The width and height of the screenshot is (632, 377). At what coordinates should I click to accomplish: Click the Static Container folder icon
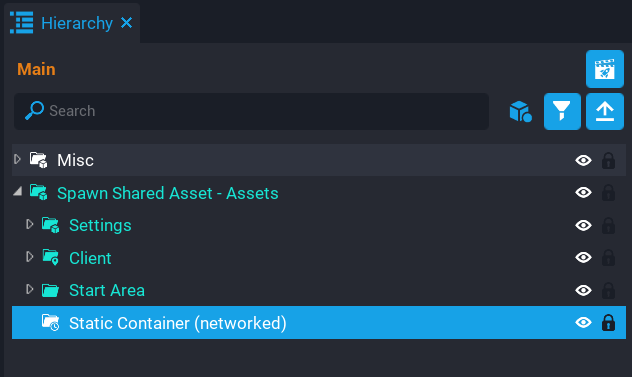tap(51, 323)
